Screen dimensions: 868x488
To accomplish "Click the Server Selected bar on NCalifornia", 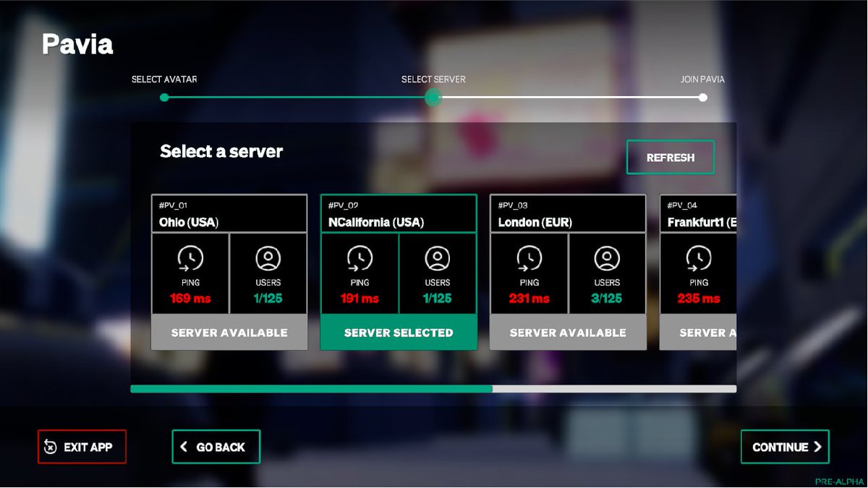I will click(399, 333).
